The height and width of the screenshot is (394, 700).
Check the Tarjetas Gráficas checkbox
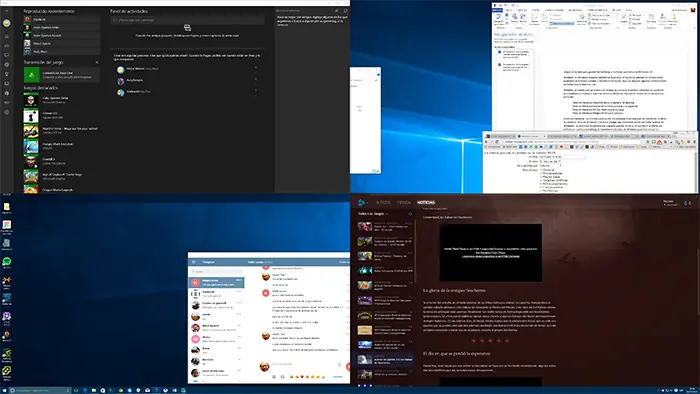click(541, 180)
